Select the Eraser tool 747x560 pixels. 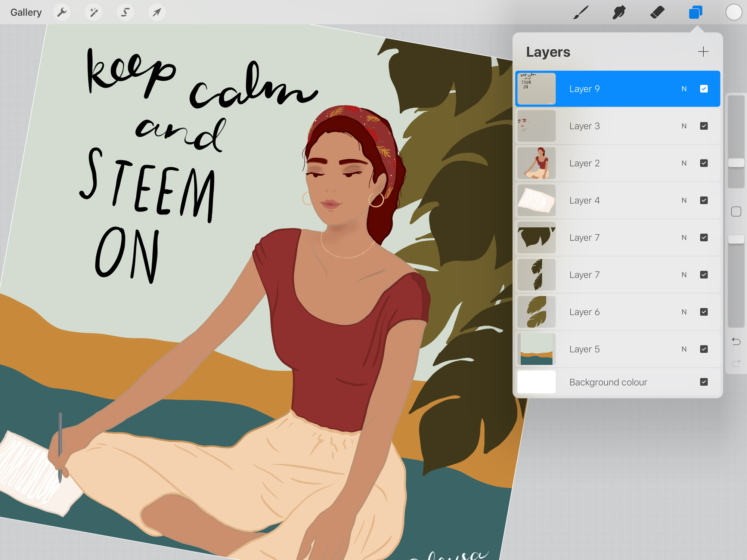657,12
